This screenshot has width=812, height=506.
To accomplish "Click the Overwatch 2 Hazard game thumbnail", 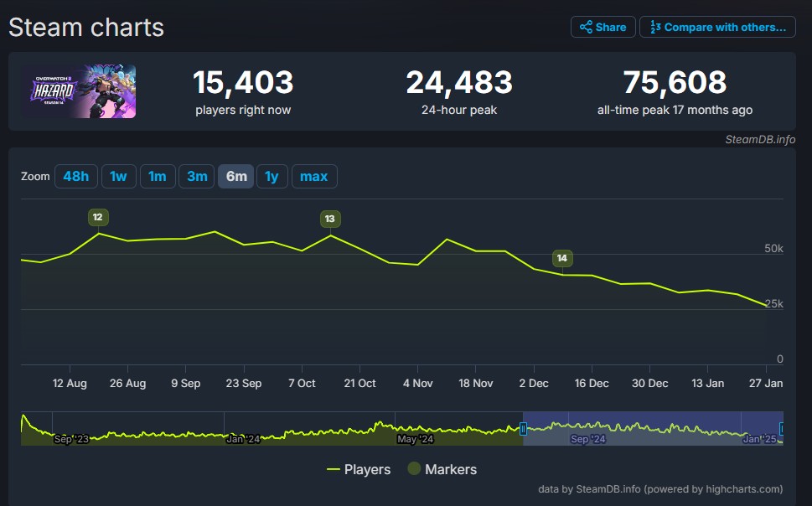I will 79,91.
